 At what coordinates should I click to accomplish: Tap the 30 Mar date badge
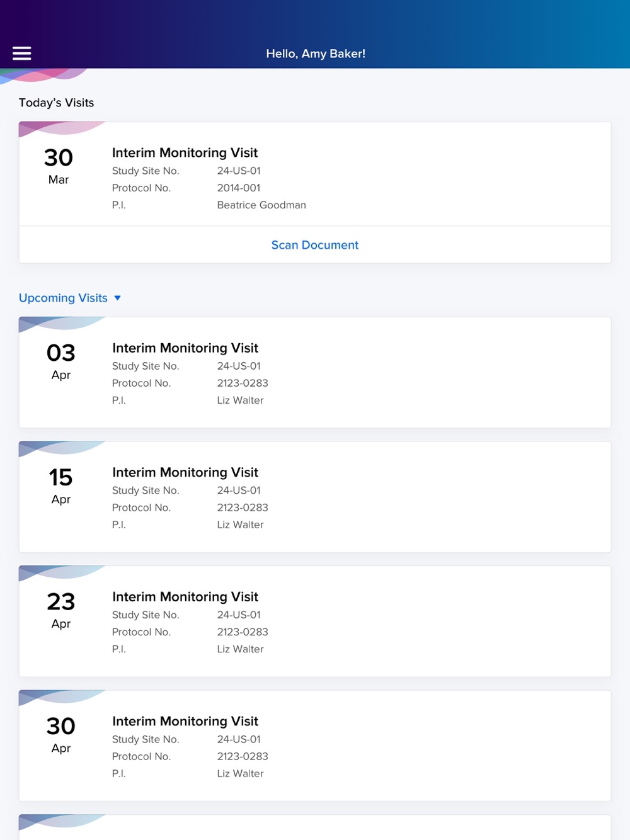[59, 166]
